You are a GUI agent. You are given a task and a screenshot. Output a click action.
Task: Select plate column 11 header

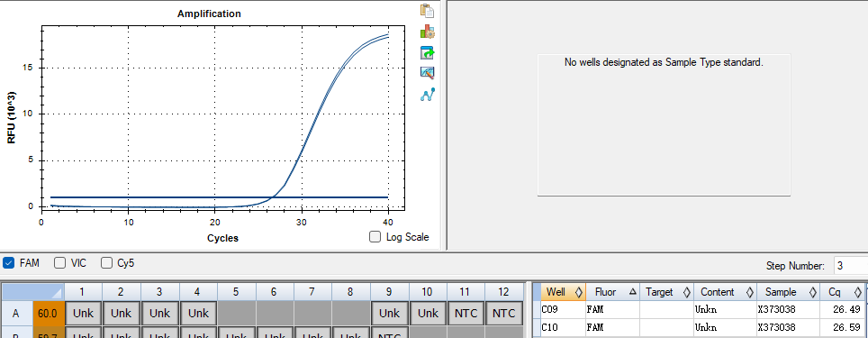pyautogui.click(x=466, y=292)
